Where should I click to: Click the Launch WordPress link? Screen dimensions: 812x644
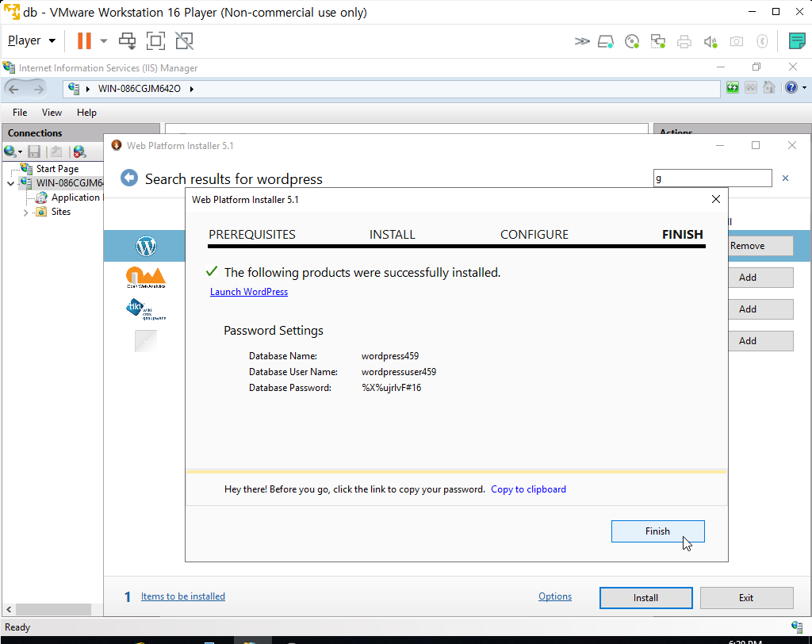pyautogui.click(x=248, y=292)
